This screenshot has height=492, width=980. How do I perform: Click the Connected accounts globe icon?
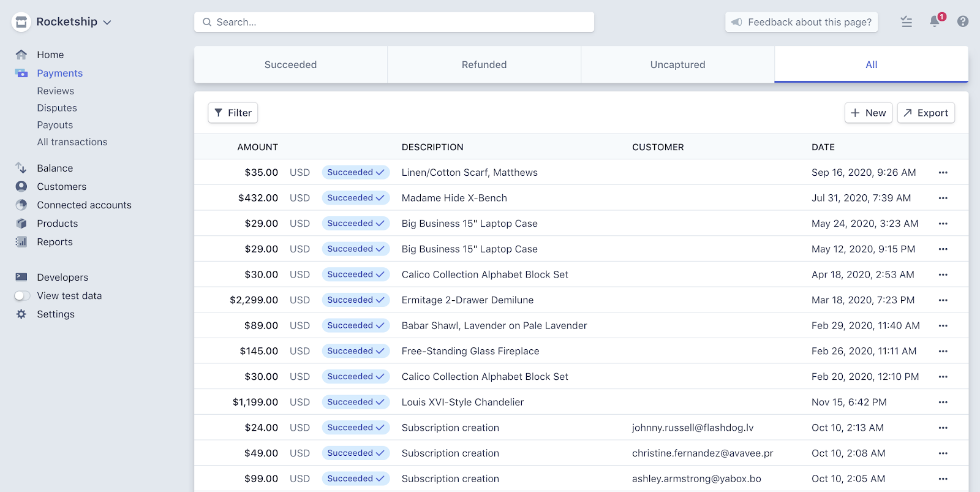[x=21, y=205]
